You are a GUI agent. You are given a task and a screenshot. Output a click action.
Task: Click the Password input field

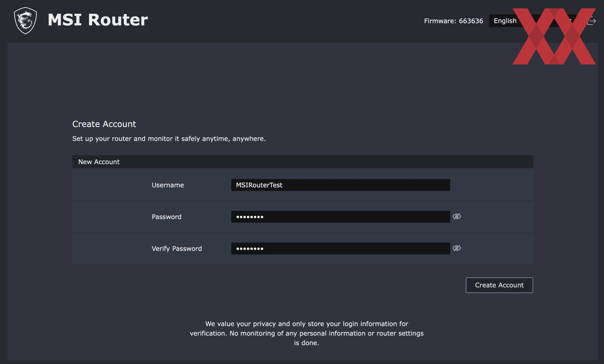340,217
